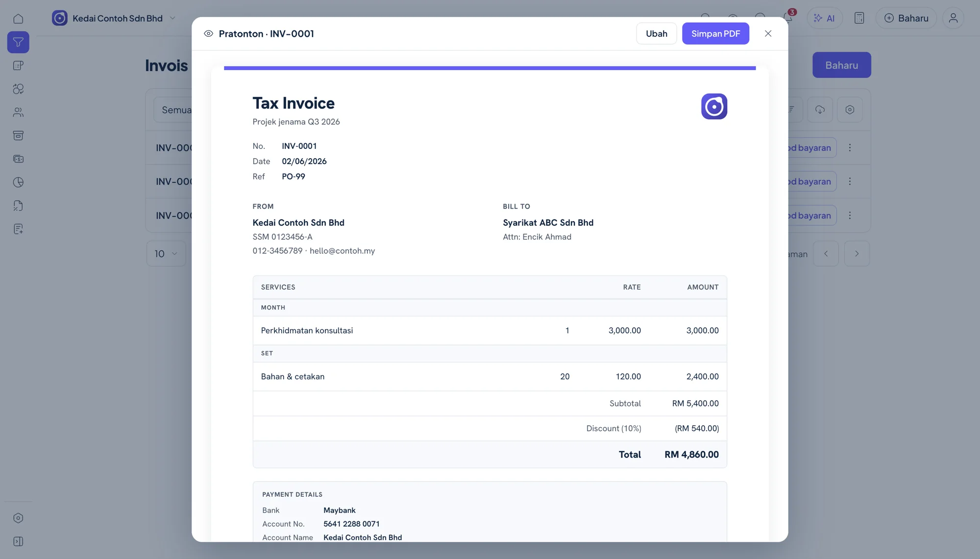Select the highlighted funnel icon in sidebar

click(x=18, y=42)
